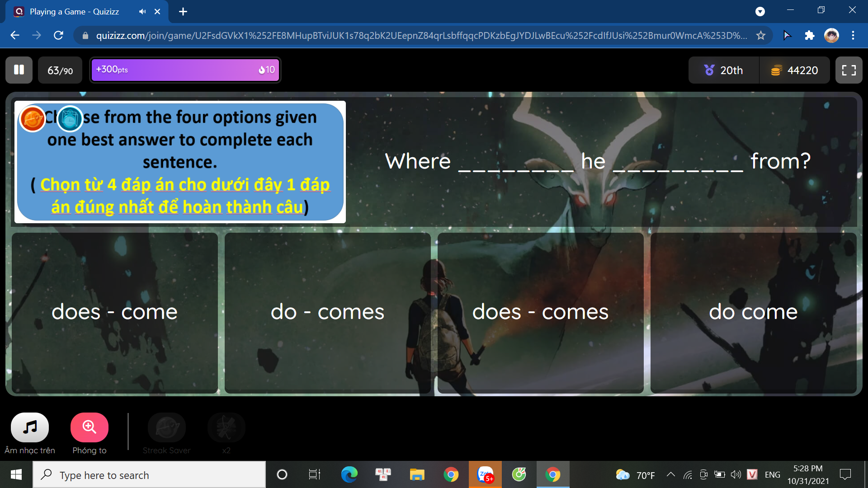Click the Windows search box

tap(149, 475)
